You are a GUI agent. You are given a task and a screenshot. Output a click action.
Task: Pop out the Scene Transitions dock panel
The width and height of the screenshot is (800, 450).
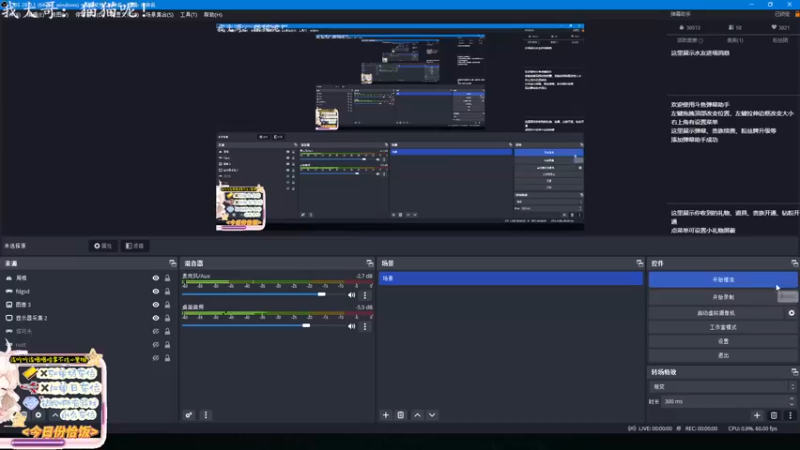click(794, 372)
